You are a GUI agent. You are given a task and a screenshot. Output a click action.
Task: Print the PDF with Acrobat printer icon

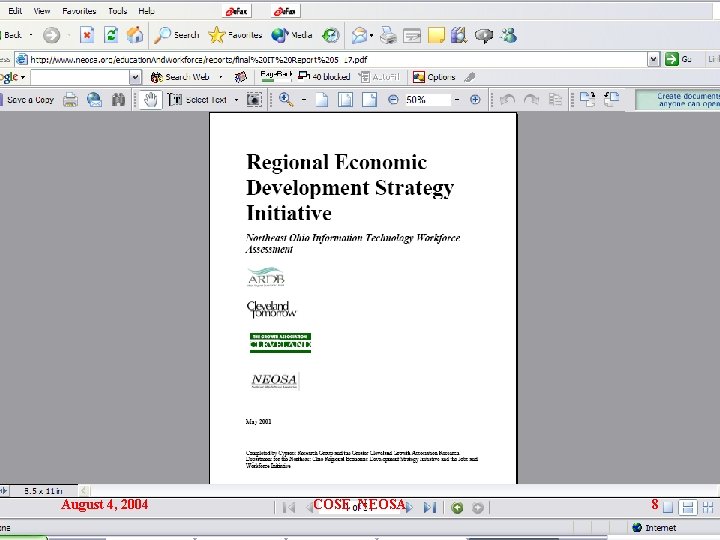70,100
